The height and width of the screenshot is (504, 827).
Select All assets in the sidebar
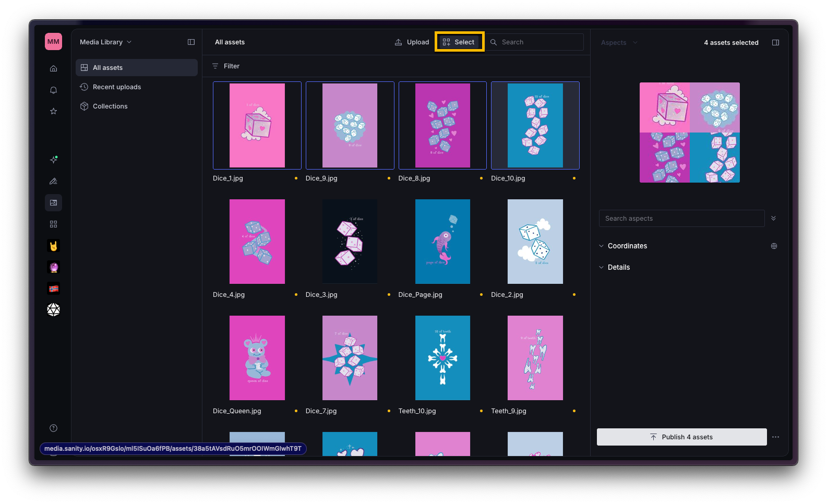tap(137, 68)
